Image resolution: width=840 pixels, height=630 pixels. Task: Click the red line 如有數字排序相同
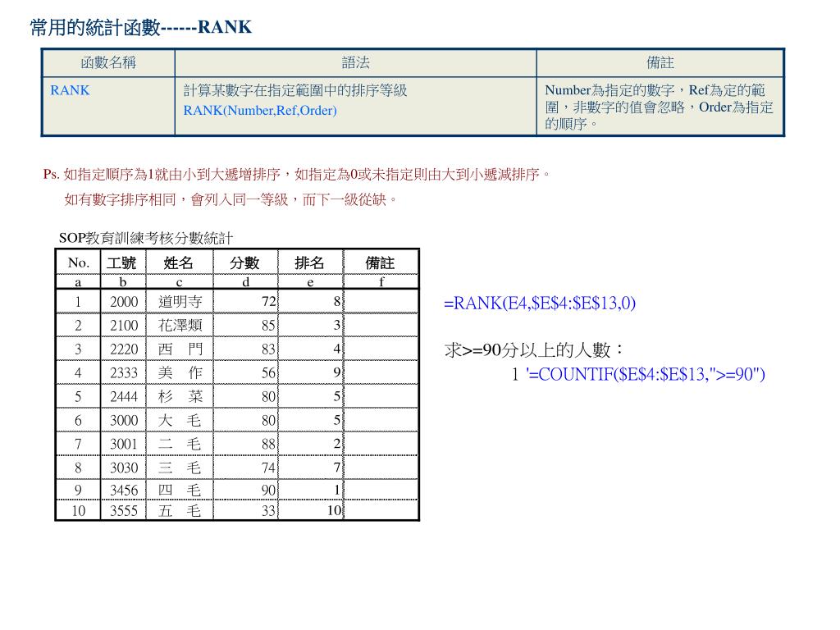click(x=231, y=199)
